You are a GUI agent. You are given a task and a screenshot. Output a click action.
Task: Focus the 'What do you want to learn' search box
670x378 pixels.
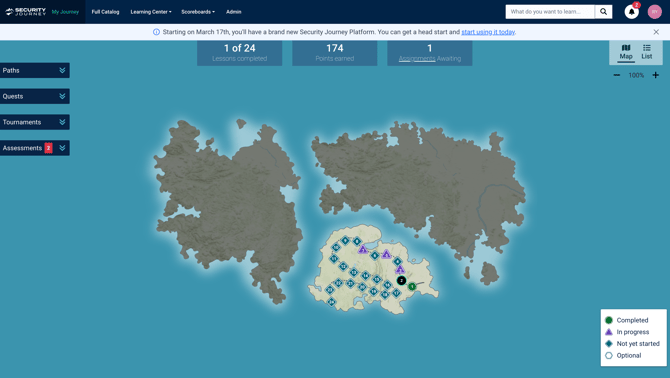point(550,12)
